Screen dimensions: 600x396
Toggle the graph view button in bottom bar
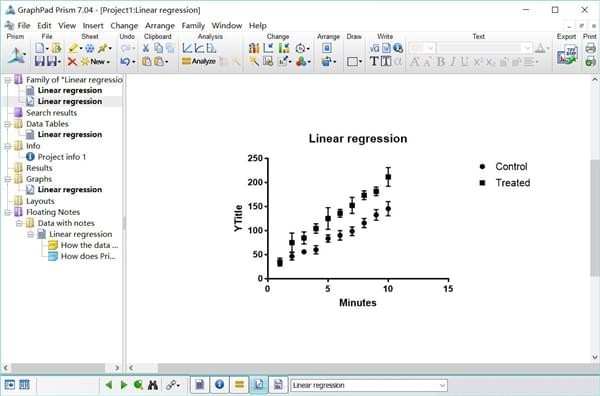point(259,385)
